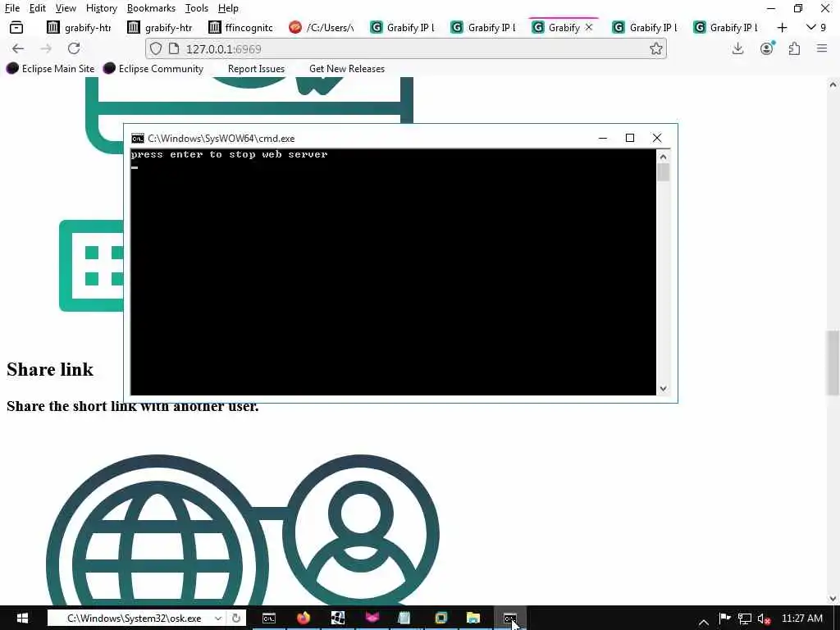Open the Edit menu

pos(37,8)
